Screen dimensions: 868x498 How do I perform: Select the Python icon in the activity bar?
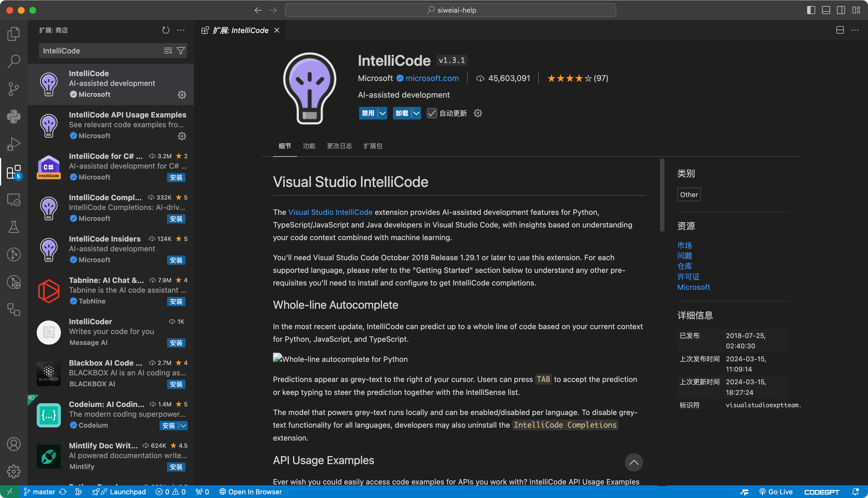click(x=14, y=116)
